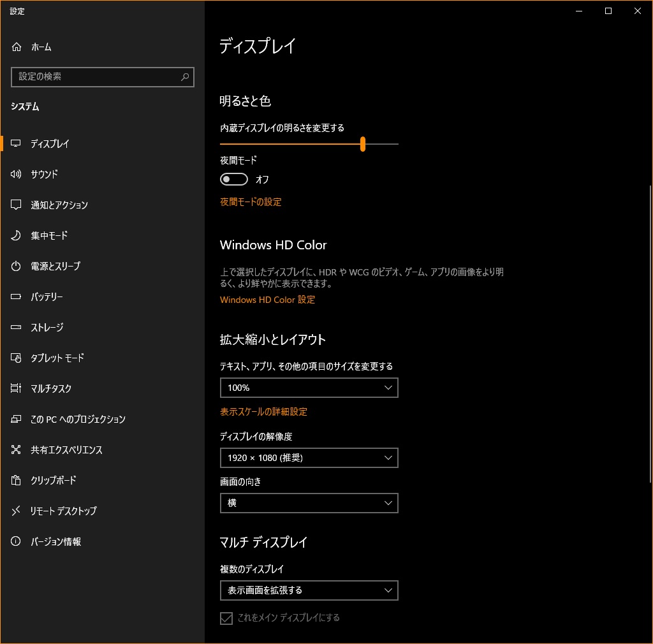653x644 pixels.
Task: Click the Notifications and Actions icon
Action: point(17,205)
